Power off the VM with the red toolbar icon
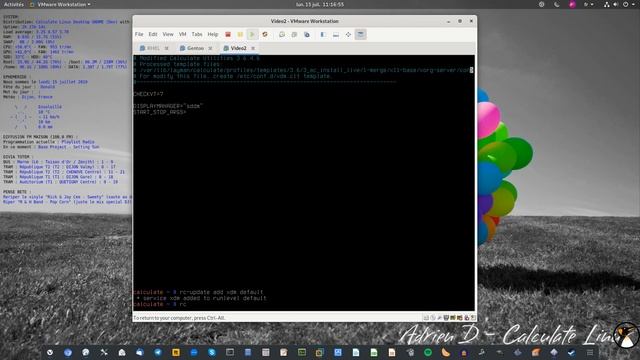640x360 pixels. pyautogui.click(x=228, y=35)
